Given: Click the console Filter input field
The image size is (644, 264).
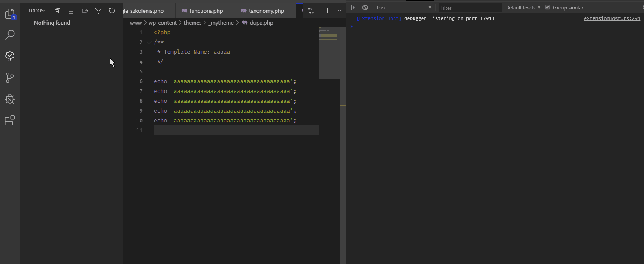Looking at the screenshot, I should [x=470, y=8].
